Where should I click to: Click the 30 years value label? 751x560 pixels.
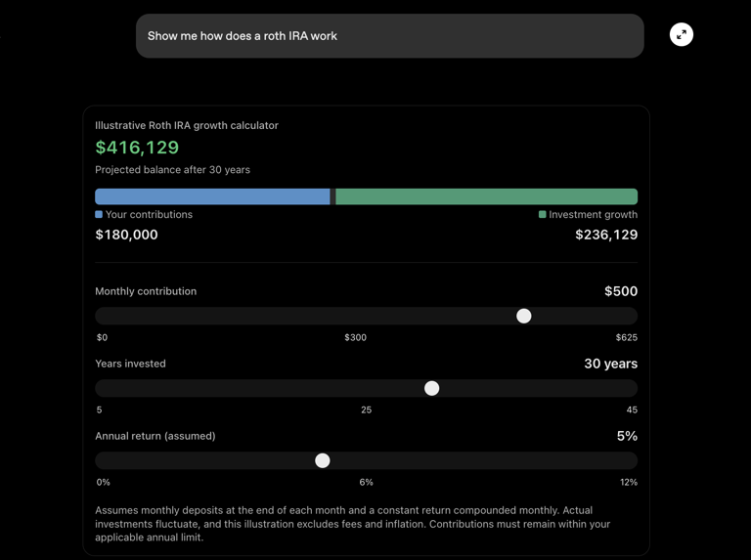(x=610, y=364)
